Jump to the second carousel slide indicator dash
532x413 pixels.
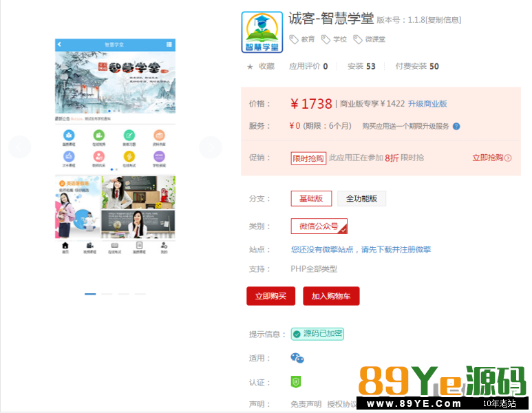[107, 294]
